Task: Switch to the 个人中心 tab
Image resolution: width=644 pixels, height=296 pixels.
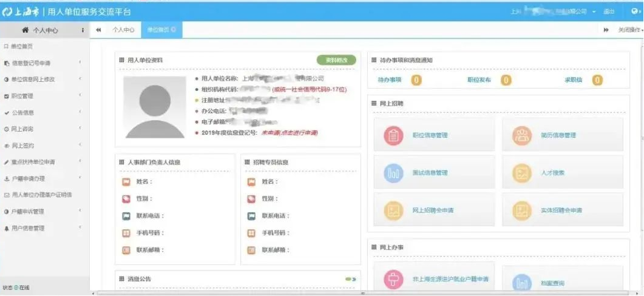Action: [x=124, y=30]
